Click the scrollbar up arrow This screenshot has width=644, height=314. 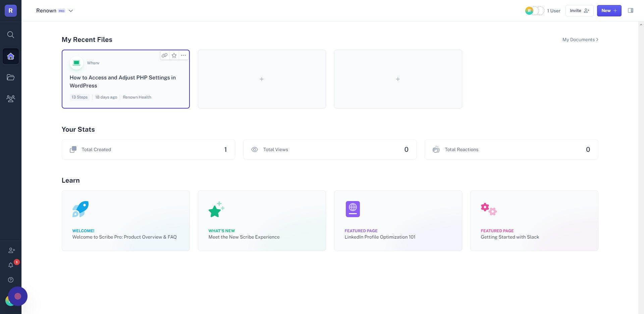pyautogui.click(x=641, y=24)
